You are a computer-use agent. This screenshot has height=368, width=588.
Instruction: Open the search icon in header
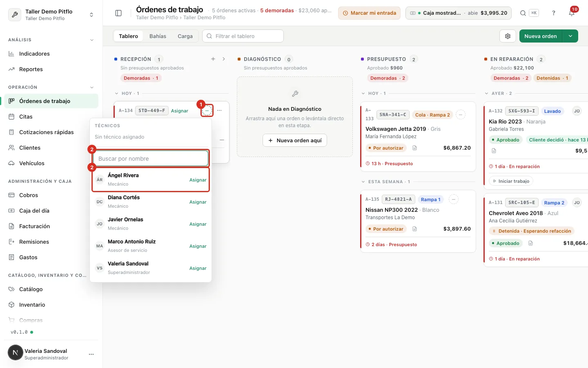(523, 13)
